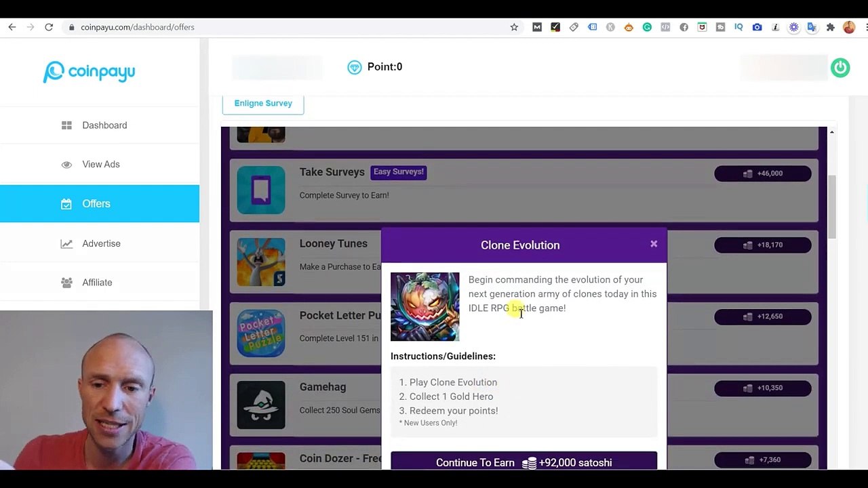The width and height of the screenshot is (868, 488).
Task: Click the +10,350 reward for Gamehag
Action: [763, 388]
